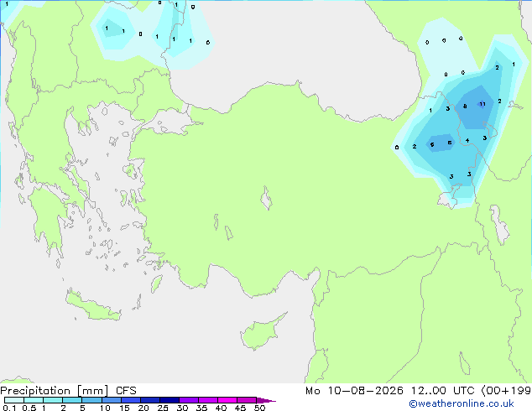Open the weatheronline.co.uk link
Screen dimensions: 532x411
coord(462,403)
